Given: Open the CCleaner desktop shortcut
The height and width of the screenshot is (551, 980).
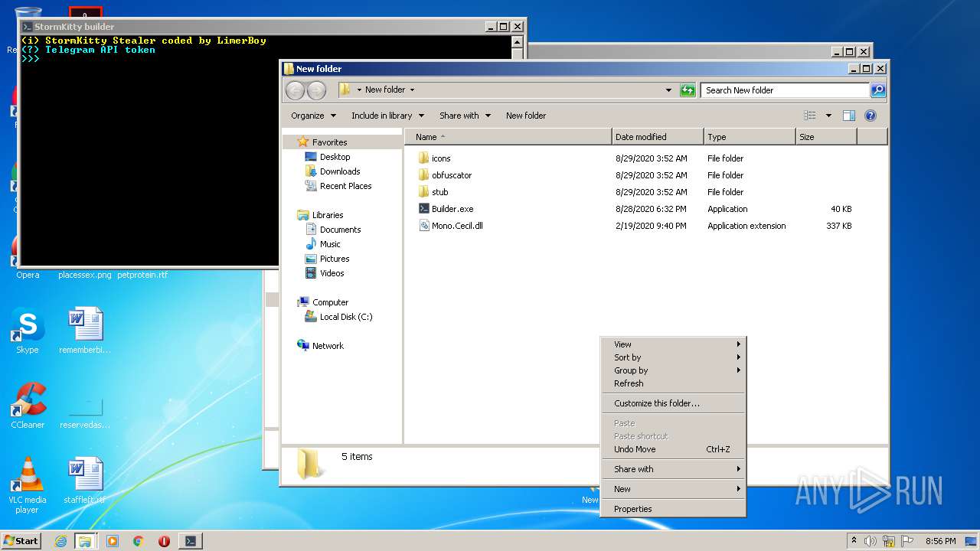Looking at the screenshot, I should tap(28, 406).
